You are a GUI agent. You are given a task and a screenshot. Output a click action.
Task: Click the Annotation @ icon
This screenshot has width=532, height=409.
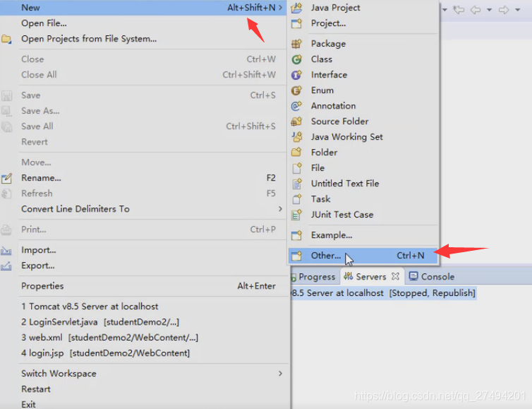click(296, 106)
